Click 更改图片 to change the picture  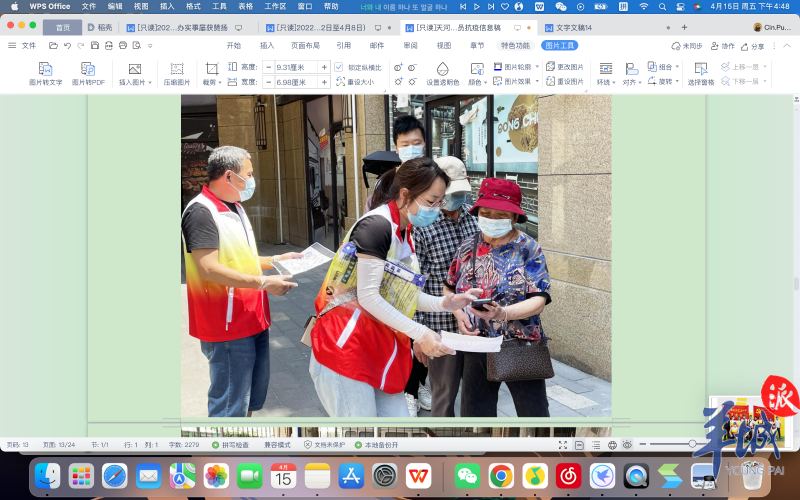click(565, 67)
